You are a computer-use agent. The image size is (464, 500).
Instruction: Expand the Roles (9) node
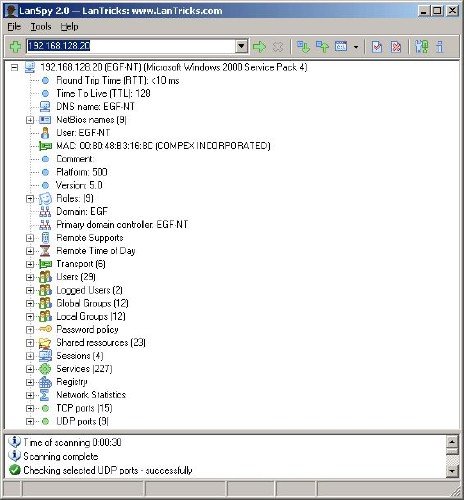point(30,199)
